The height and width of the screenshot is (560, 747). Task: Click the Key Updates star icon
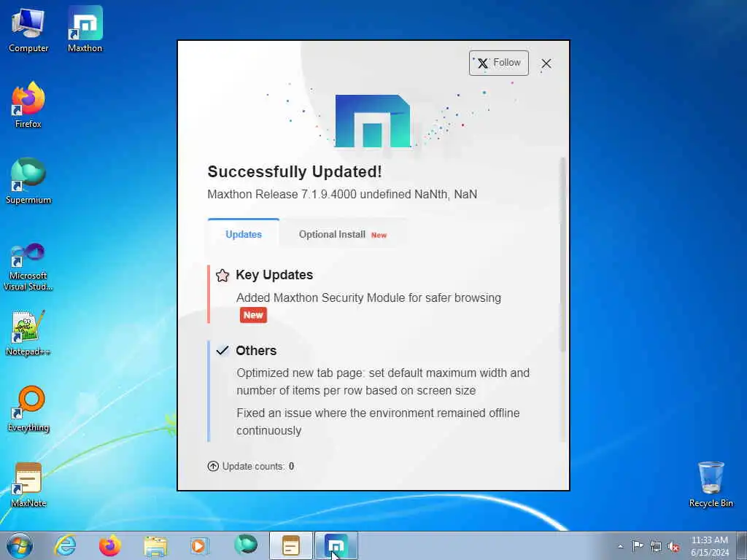coord(222,275)
